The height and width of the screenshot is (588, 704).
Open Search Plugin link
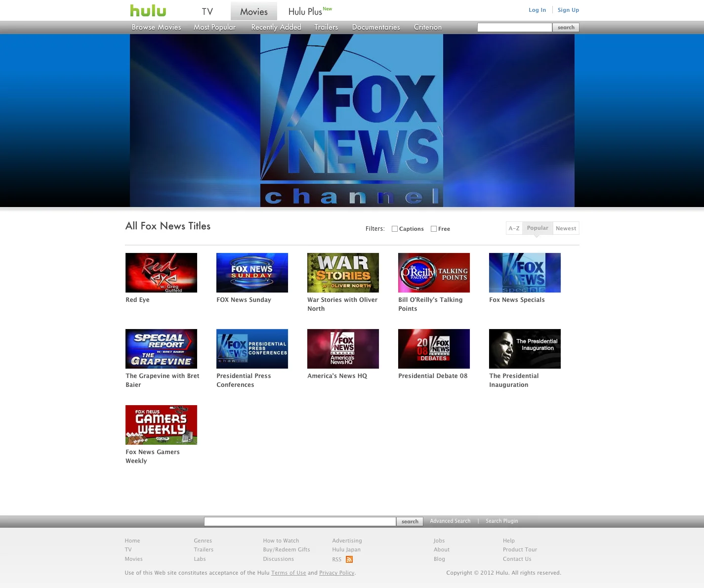click(x=502, y=521)
